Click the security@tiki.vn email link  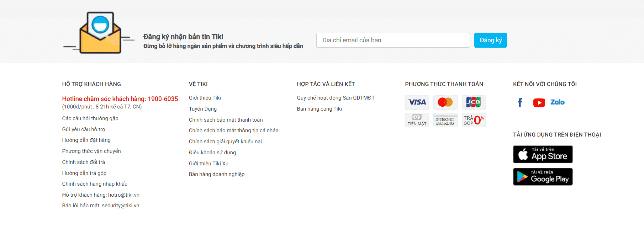point(121,206)
